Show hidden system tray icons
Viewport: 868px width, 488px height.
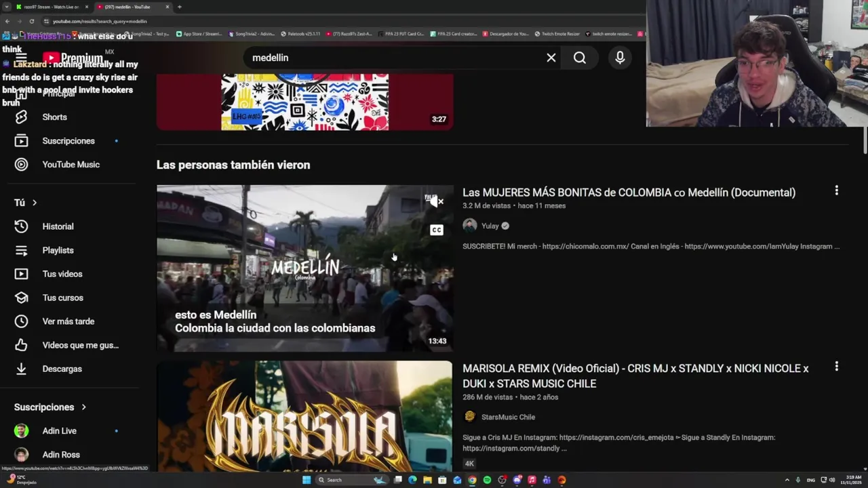[787, 480]
